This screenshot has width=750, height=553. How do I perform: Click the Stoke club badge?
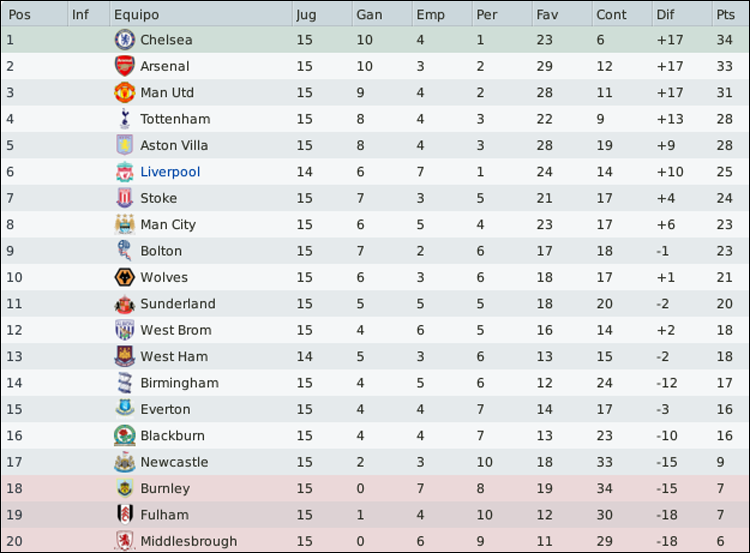pos(125,198)
